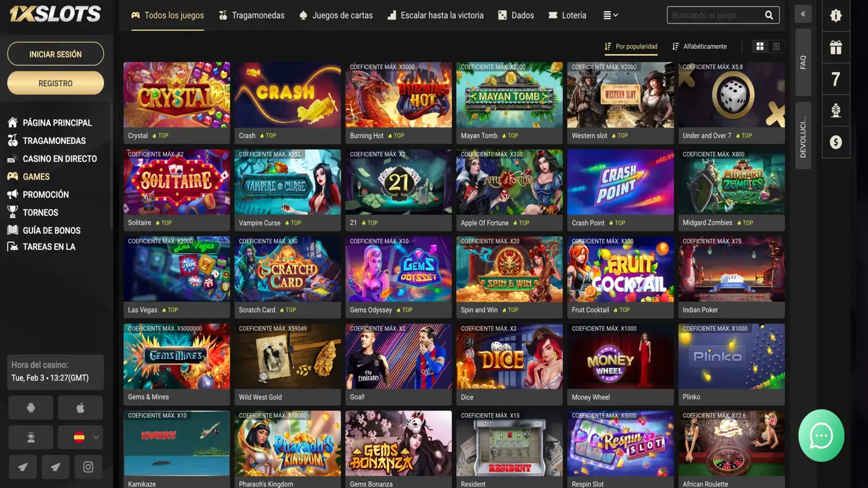Click the user profile icon button

[31, 438]
